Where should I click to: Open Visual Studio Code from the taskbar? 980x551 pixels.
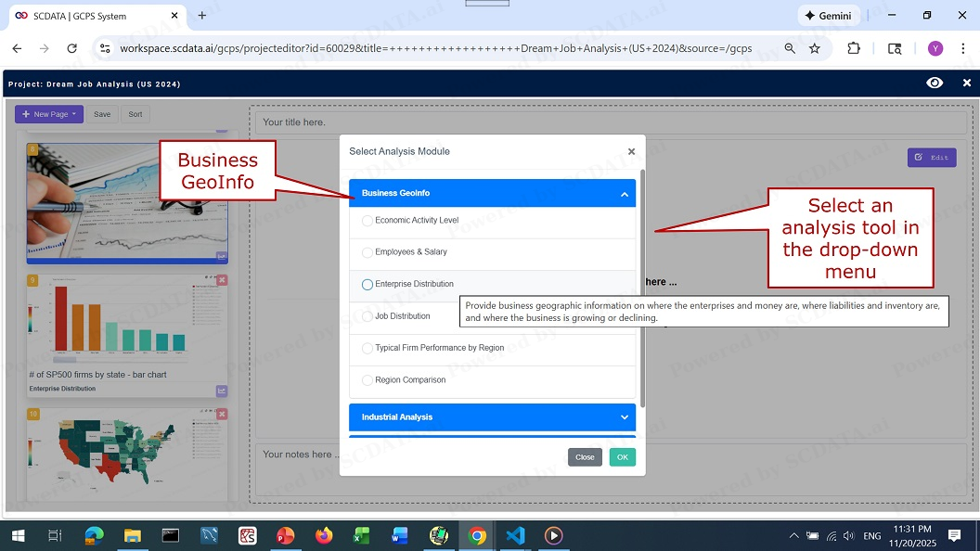pos(515,535)
